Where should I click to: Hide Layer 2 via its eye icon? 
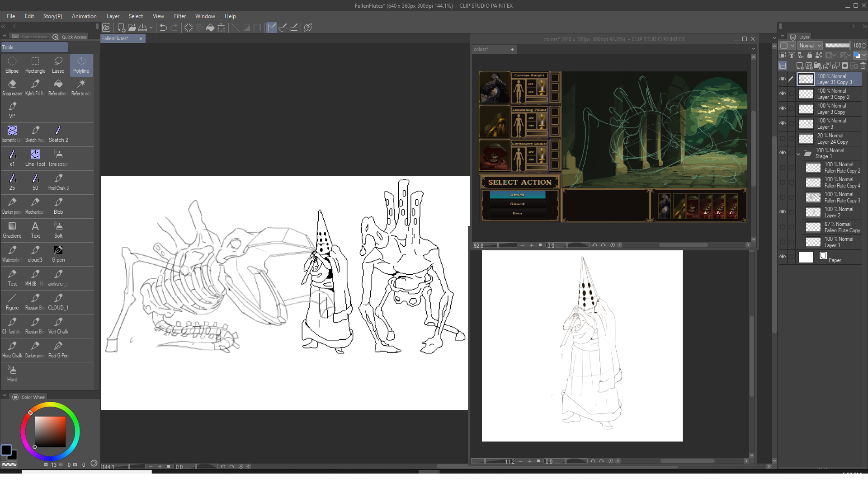pyautogui.click(x=783, y=212)
